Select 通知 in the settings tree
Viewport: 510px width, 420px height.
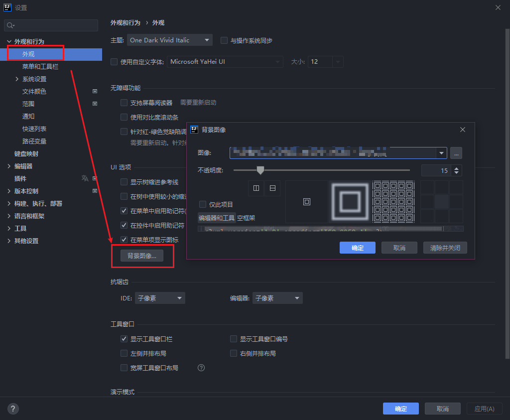coord(28,117)
